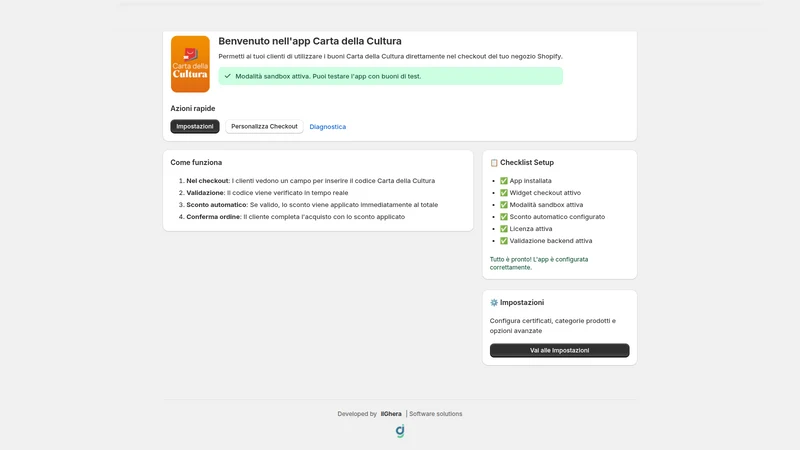
Task: Click the green check next to App installata
Action: click(x=504, y=181)
